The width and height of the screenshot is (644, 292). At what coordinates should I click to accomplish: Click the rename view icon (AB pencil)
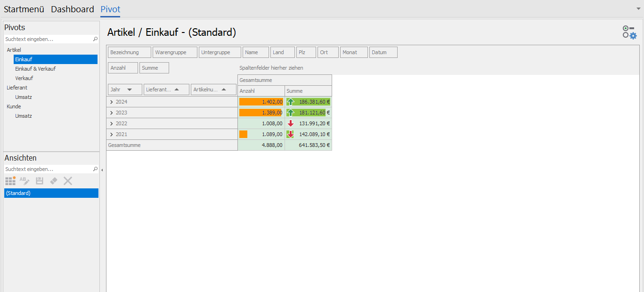click(x=24, y=181)
